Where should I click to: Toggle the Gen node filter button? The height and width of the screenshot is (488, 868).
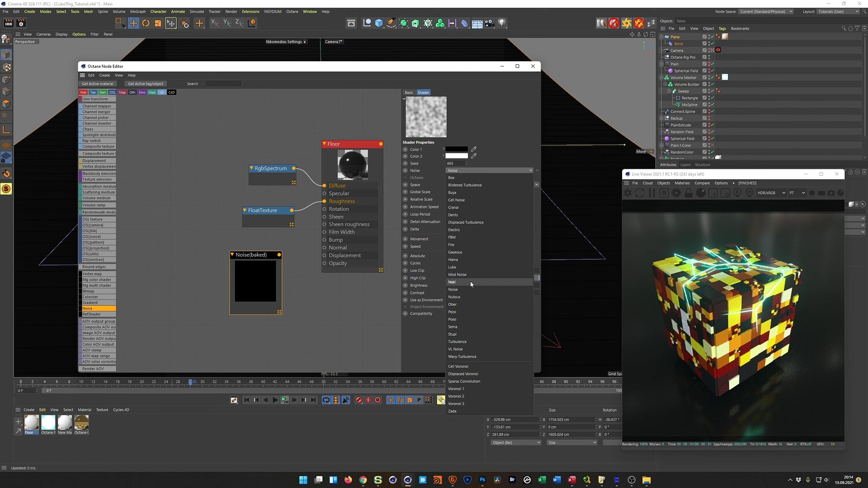point(103,93)
